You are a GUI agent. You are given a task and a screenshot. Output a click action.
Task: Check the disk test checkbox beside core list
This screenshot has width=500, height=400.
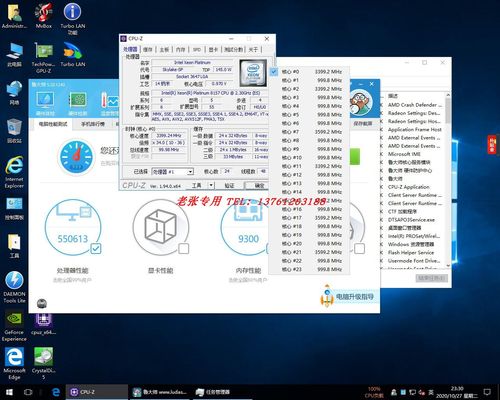point(359,248)
